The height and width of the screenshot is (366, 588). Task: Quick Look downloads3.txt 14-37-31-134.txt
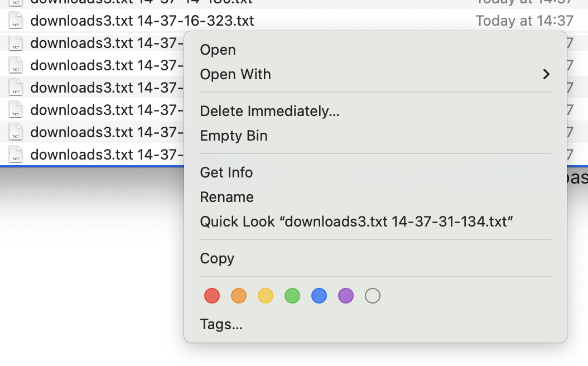click(x=356, y=221)
